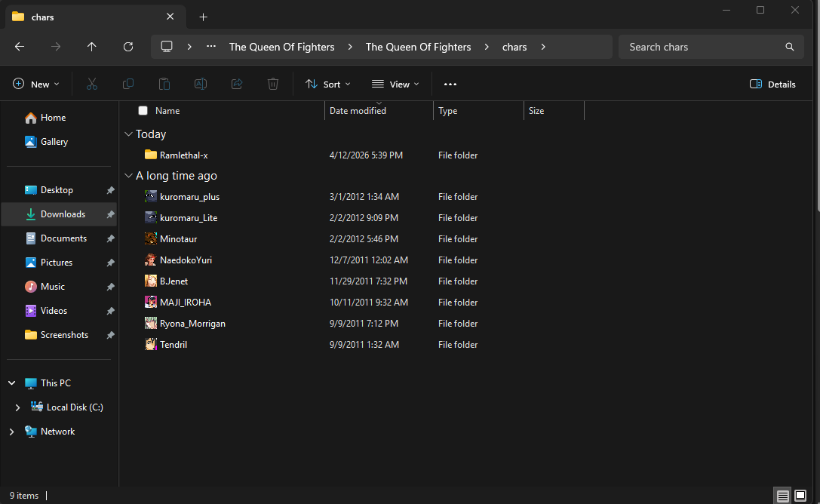
Task: Click the Cut scissors icon
Action: tap(92, 85)
